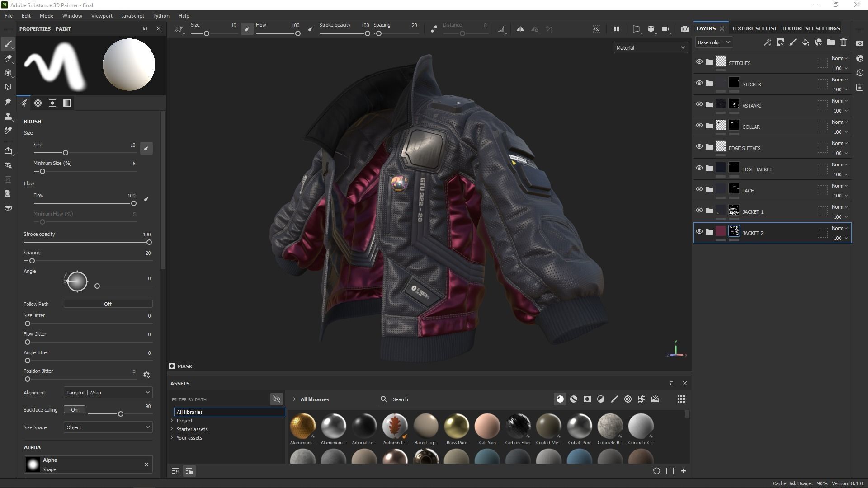Hide the EDGE SLEEVES layer

tap(699, 147)
